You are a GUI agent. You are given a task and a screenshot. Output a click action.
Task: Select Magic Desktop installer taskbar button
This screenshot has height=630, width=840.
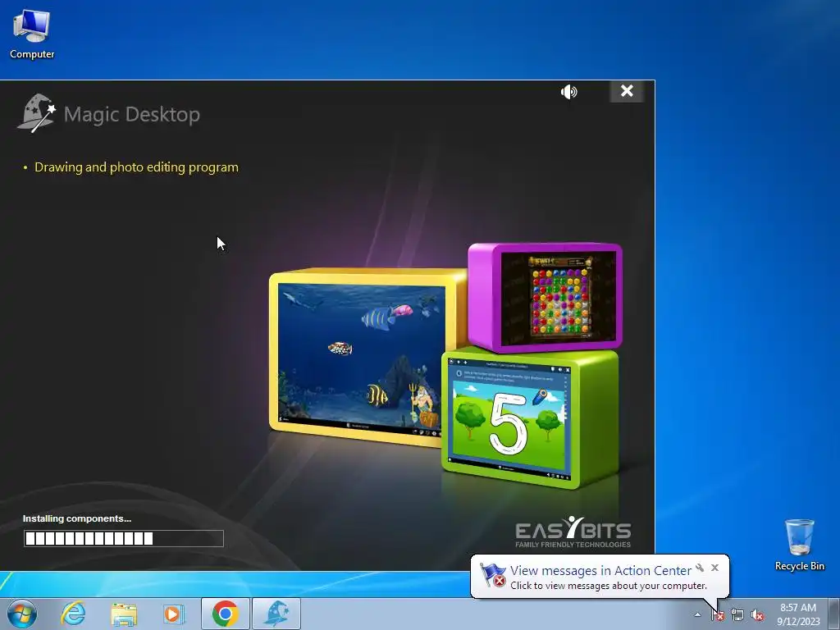(x=276, y=614)
